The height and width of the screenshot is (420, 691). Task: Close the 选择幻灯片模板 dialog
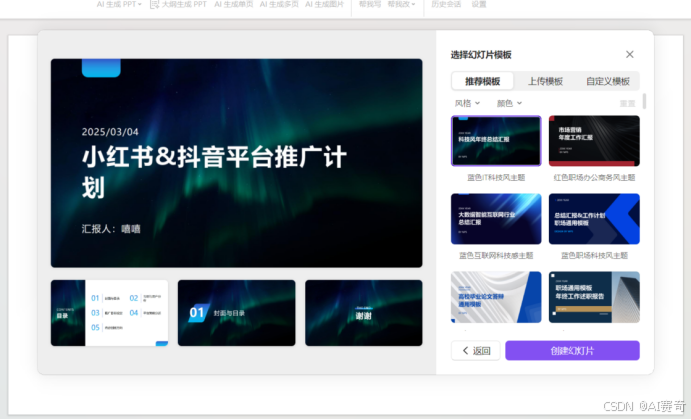coord(630,54)
